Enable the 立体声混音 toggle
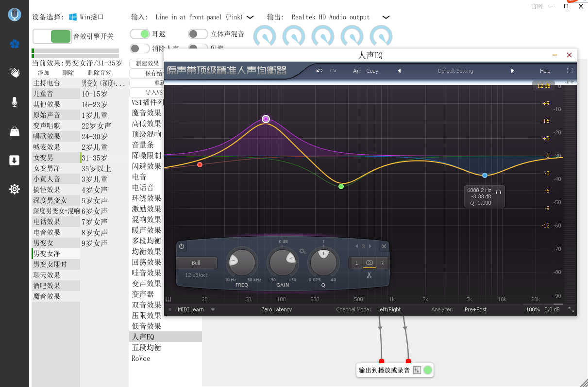 coord(198,34)
